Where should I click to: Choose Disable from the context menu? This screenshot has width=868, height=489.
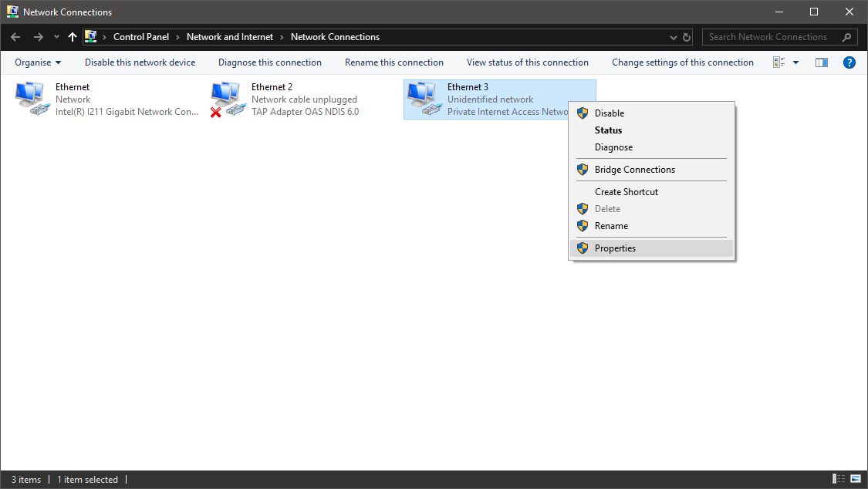coord(651,113)
